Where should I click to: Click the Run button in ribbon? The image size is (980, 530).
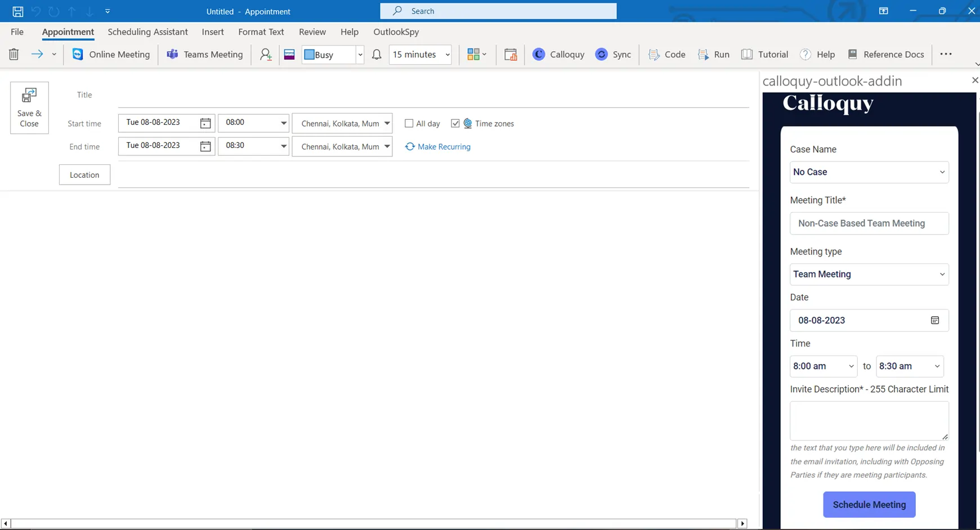point(714,55)
